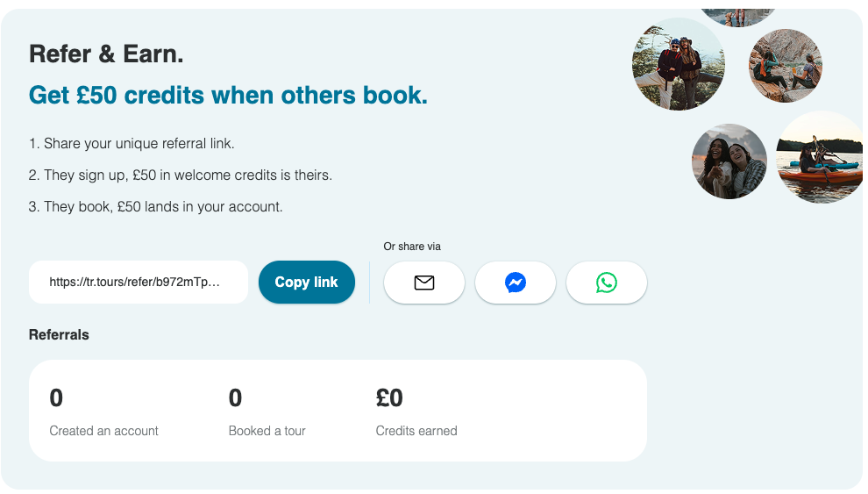Click step two about welcome credits
This screenshot has height=494, width=868.
point(181,175)
